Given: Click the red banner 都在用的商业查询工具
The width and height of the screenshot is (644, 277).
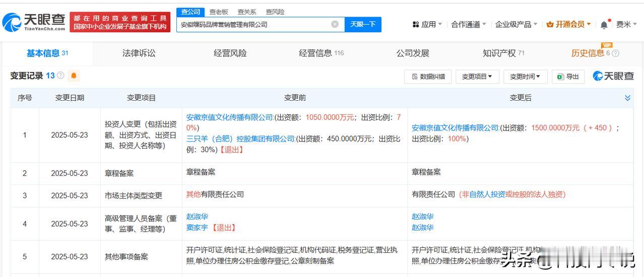Looking at the screenshot, I should (120, 22).
